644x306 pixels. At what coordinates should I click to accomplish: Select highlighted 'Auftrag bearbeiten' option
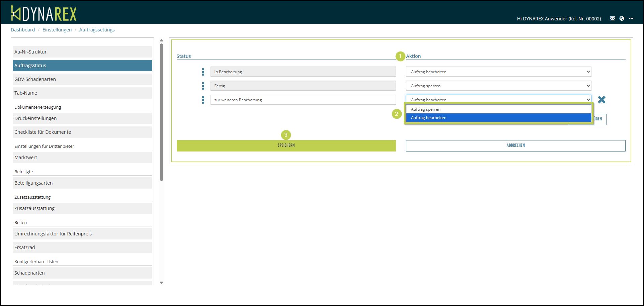[x=498, y=118]
